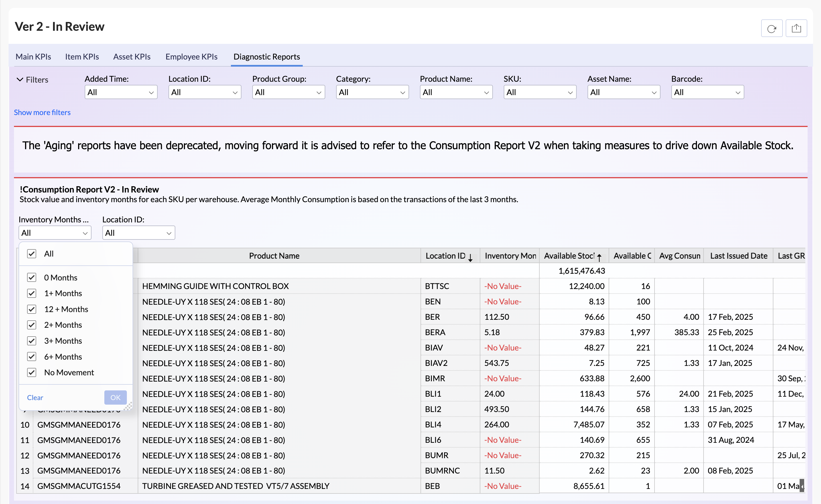
Task: Click Show more filters link
Action: tap(42, 112)
